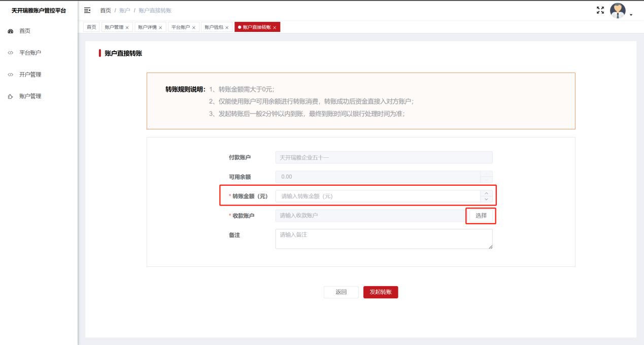Viewport: 644px width, 345px height.
Task: Close the 账户管理 tab
Action: click(x=127, y=28)
